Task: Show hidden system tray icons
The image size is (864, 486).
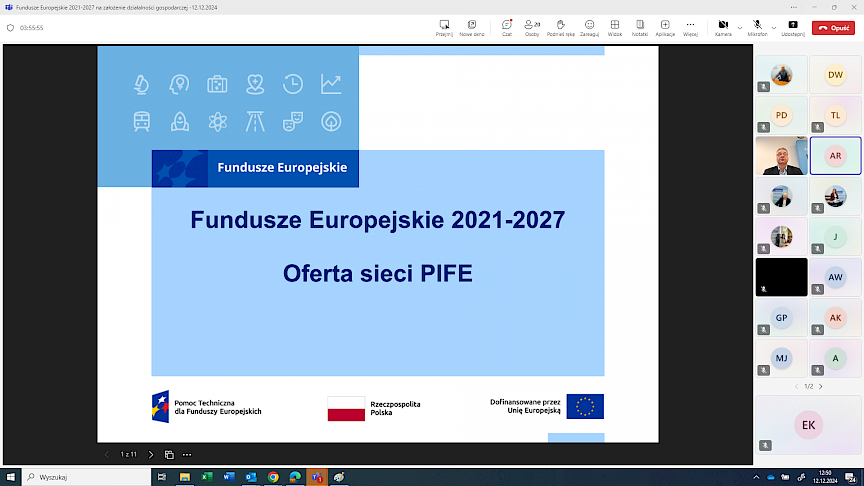Action: point(756,477)
